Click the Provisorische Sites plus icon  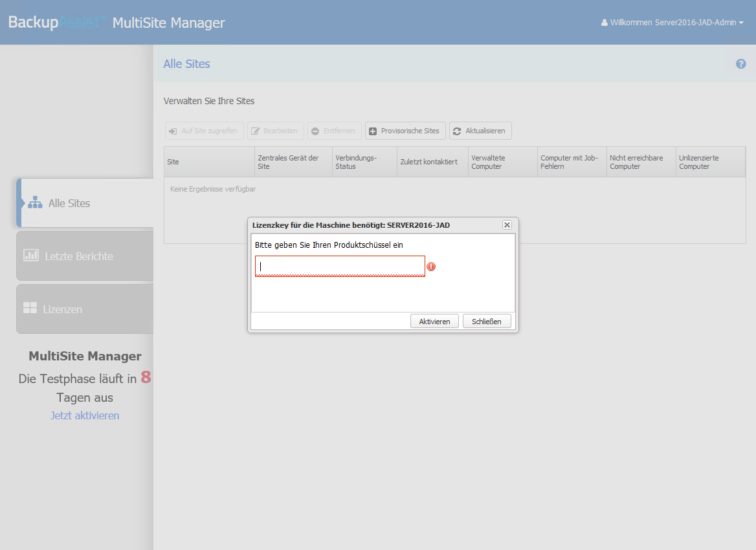pos(373,131)
